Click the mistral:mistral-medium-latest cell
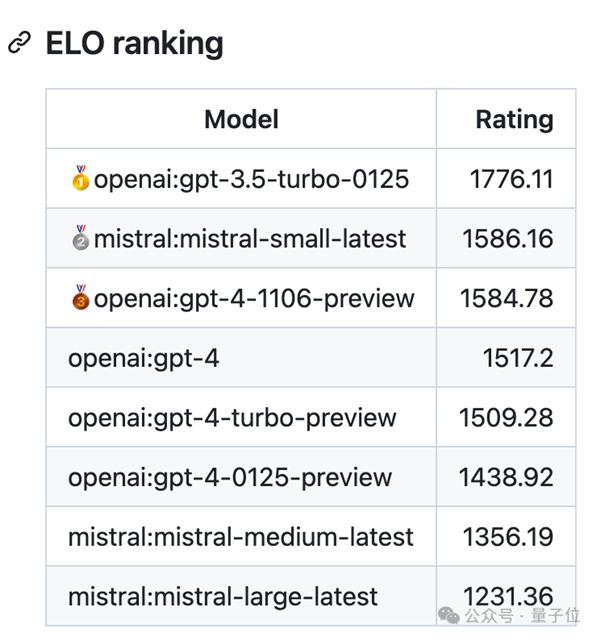600x640 pixels. pos(240,537)
